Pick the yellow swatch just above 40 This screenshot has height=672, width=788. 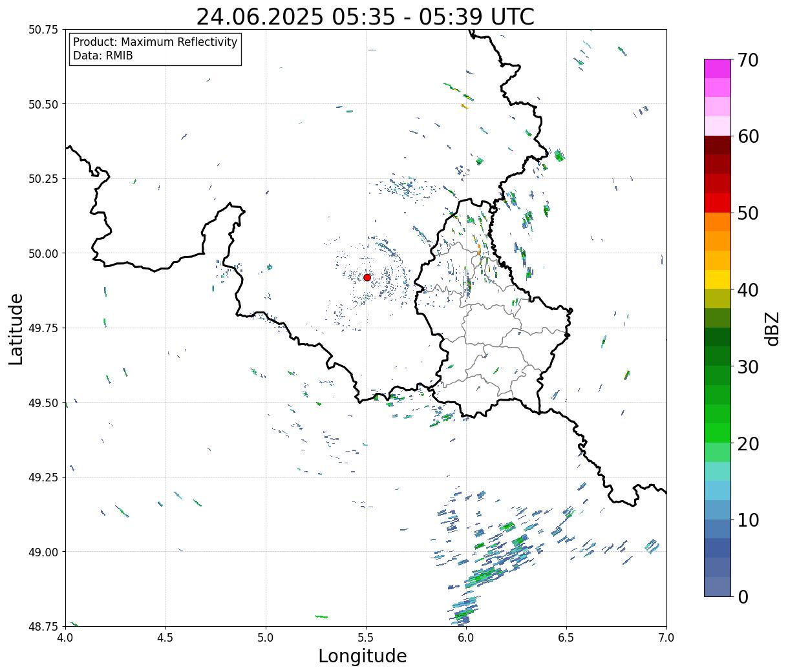tap(718, 280)
